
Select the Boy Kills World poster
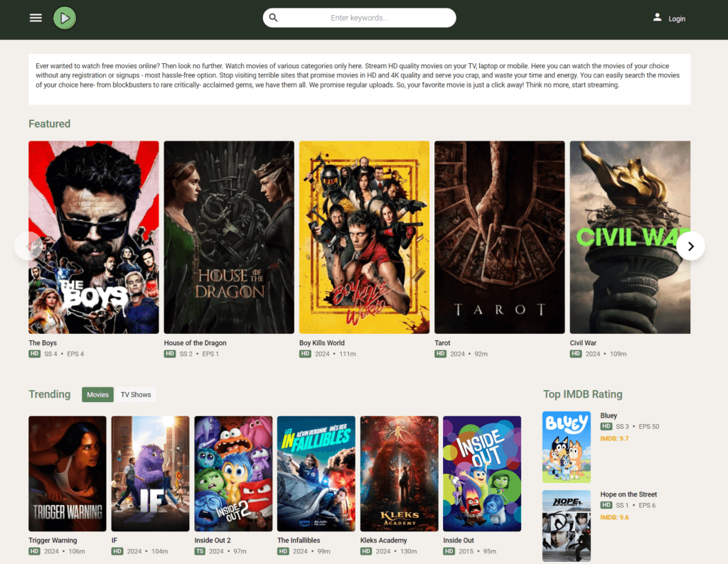click(364, 237)
